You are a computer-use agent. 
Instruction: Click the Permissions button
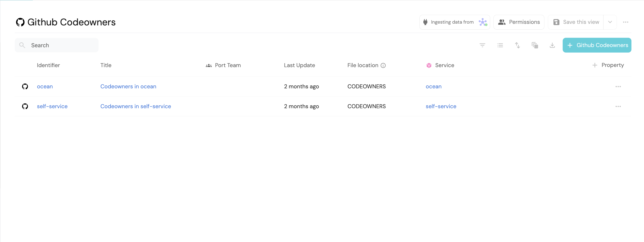[519, 22]
